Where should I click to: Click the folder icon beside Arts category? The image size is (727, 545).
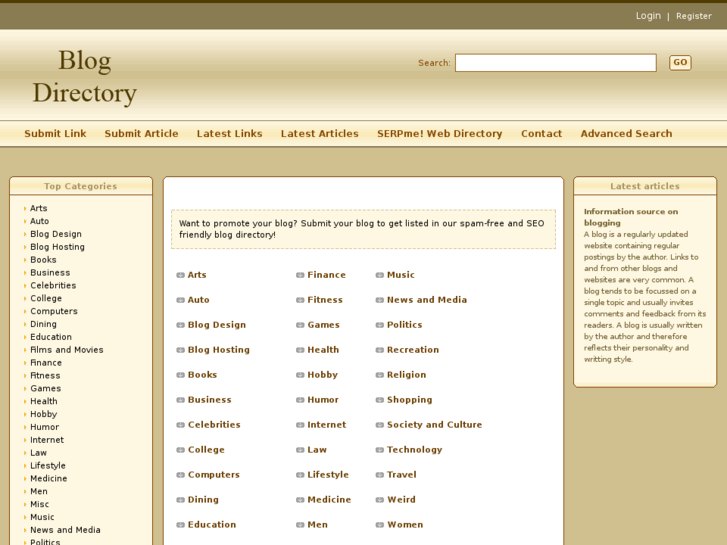(x=180, y=275)
